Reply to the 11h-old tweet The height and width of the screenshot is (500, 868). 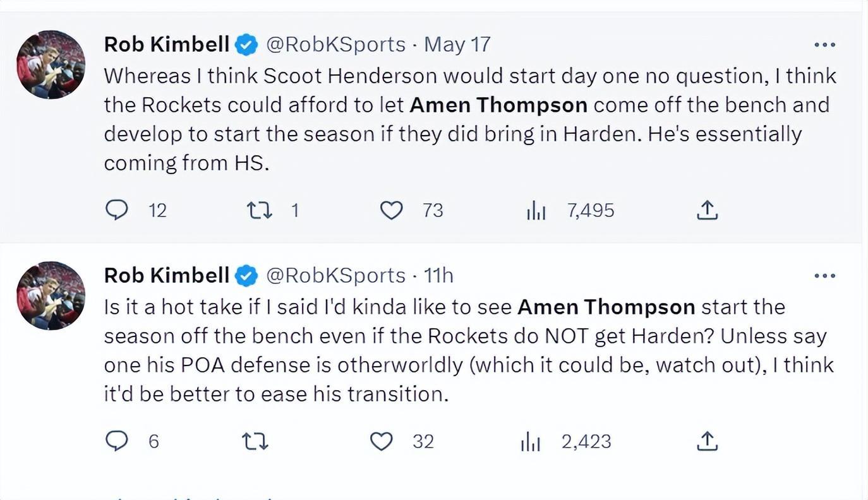[x=117, y=441]
